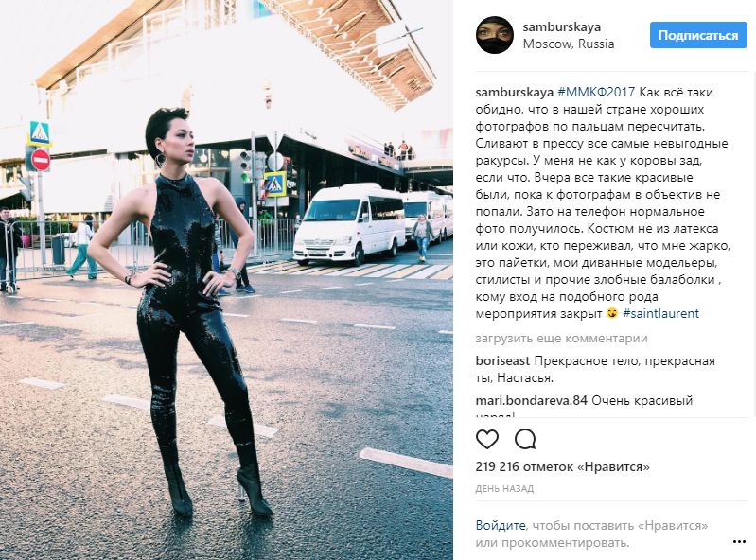The height and width of the screenshot is (560, 756).
Task: Click the Войдите login link
Action: click(501, 525)
